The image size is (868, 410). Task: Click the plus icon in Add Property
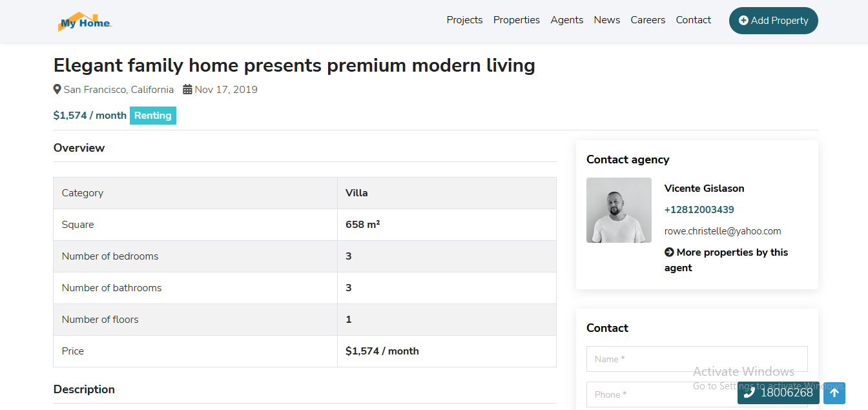coord(743,21)
